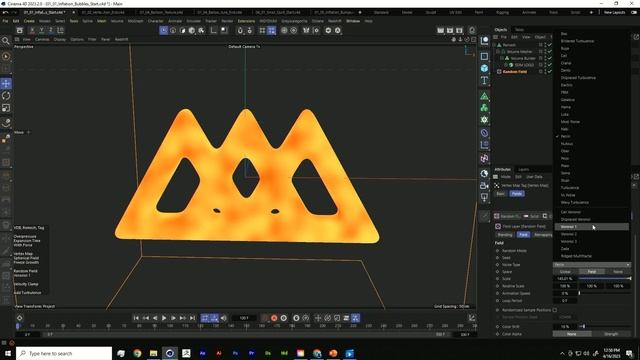Adjust the Scale slider

coord(604,278)
